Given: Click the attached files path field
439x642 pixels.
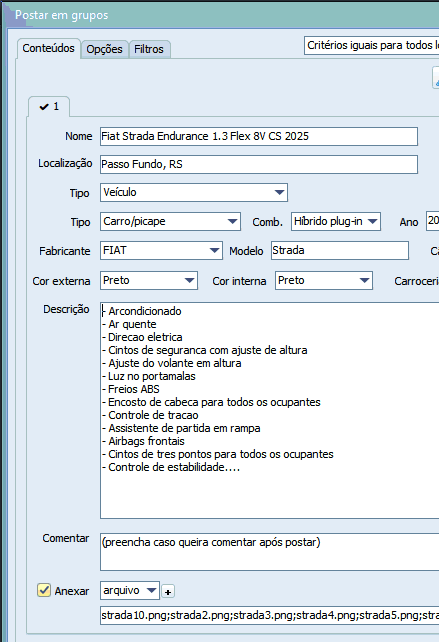Looking at the screenshot, I should point(269,615).
